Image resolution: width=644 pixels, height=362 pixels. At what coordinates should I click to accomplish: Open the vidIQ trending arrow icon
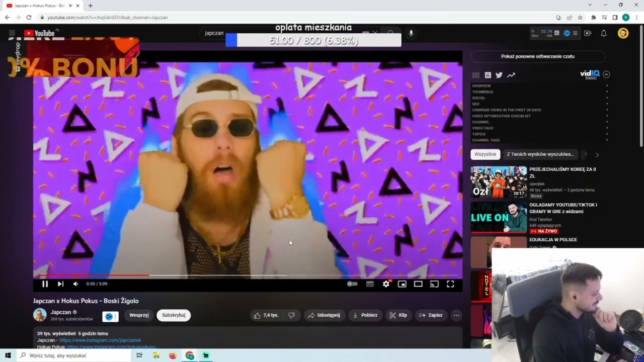(x=511, y=75)
